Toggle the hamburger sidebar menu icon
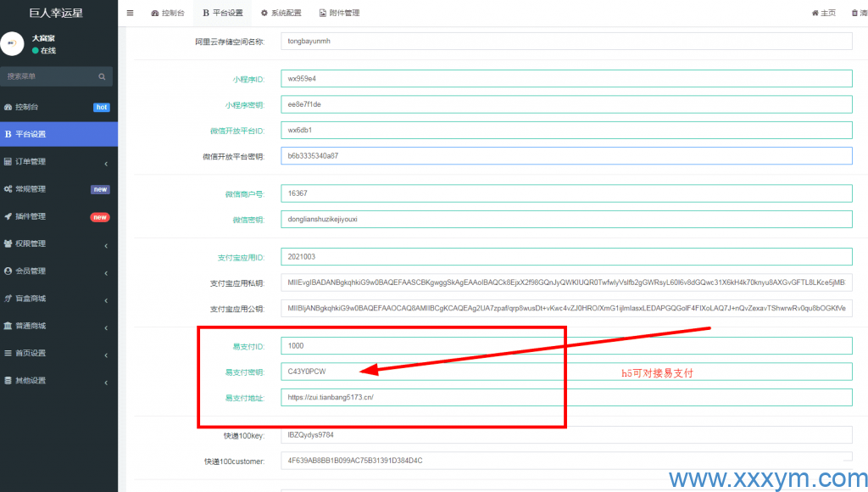The image size is (868, 492). [130, 13]
